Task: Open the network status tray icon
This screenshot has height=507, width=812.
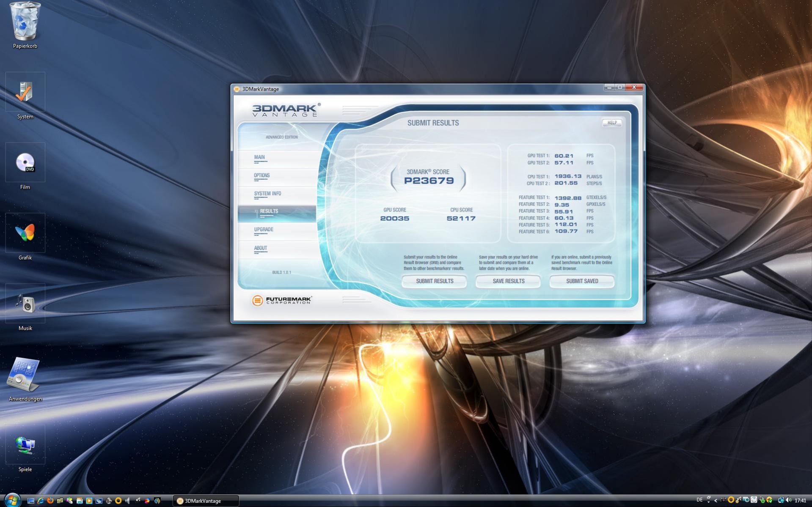Action: [x=781, y=500]
